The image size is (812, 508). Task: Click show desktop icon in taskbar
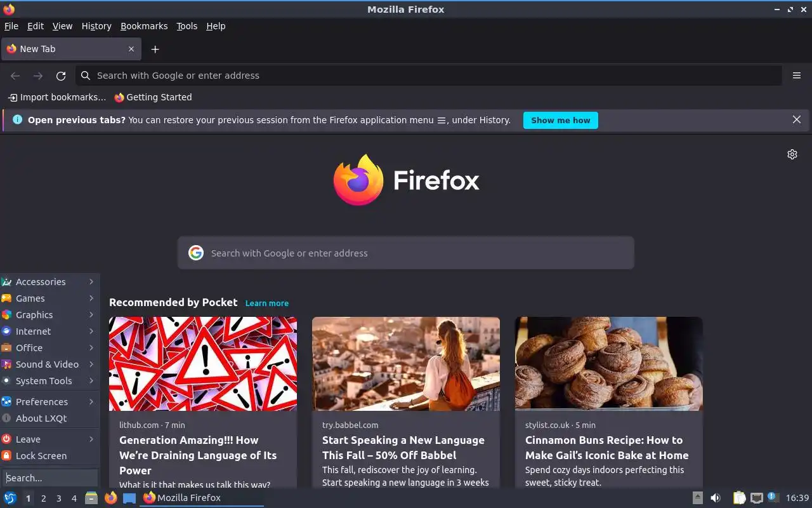pyautogui.click(x=129, y=498)
